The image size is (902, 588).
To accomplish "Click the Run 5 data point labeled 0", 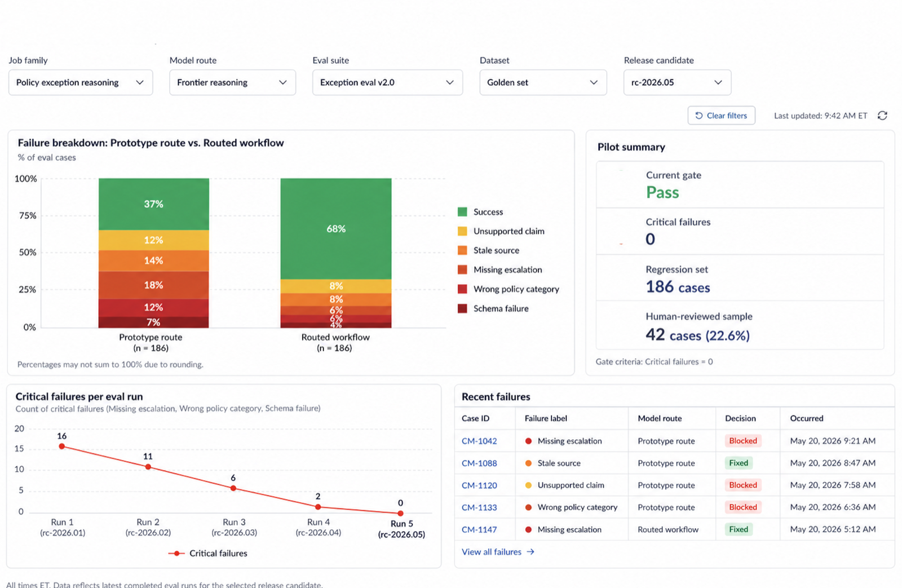I will pos(400,514).
